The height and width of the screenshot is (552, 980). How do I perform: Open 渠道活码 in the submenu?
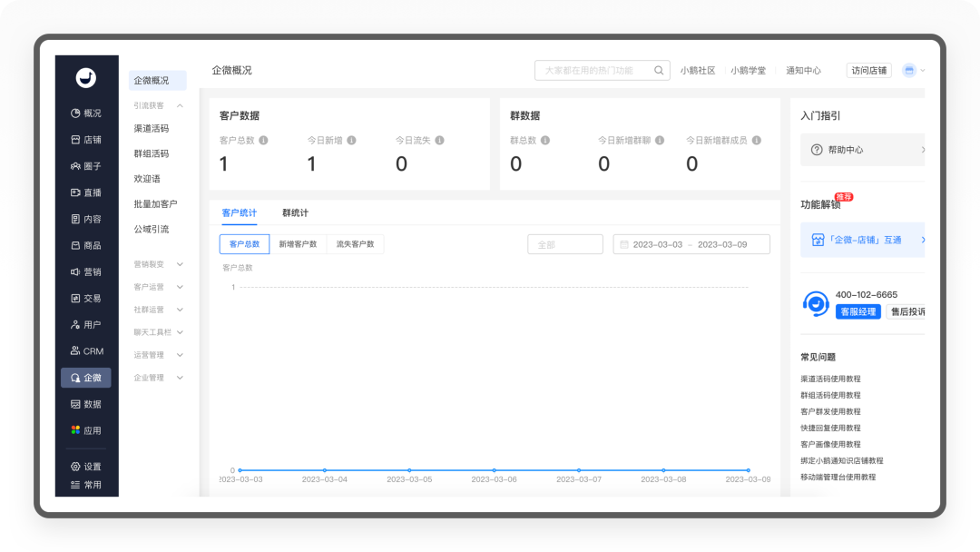tap(152, 129)
